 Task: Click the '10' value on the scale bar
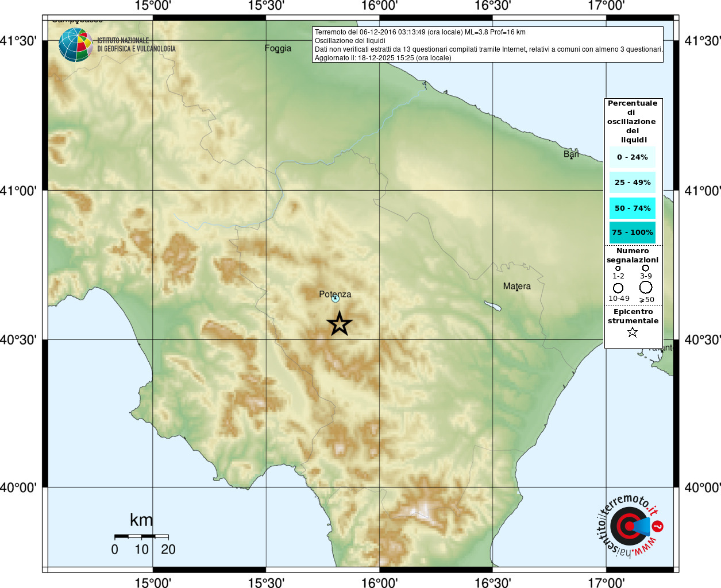(x=141, y=549)
